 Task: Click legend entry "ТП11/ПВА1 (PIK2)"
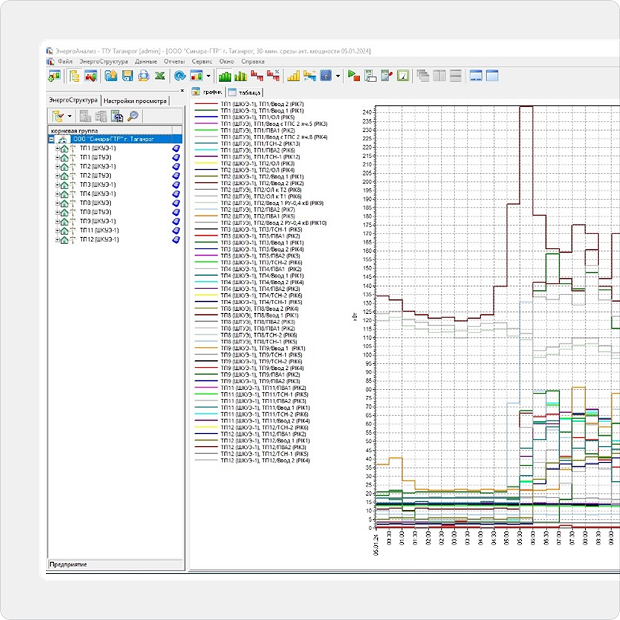(263, 388)
